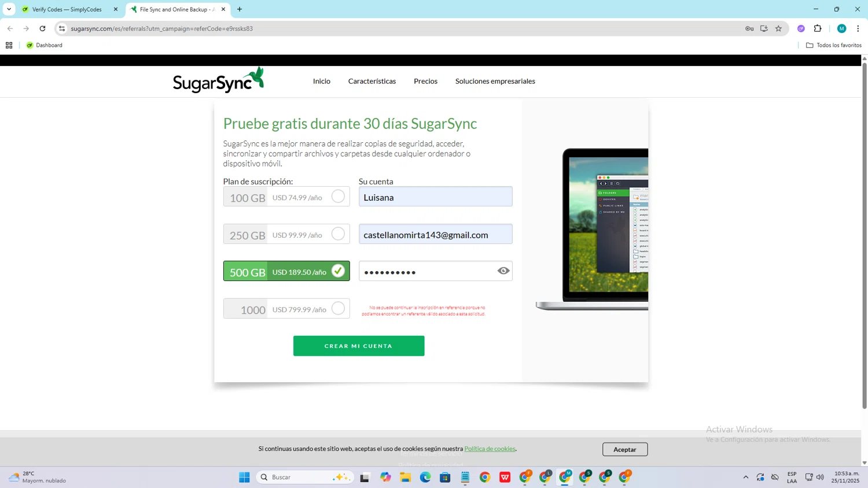This screenshot has height=488, width=868.
Task: Click the Aceptar cookies button
Action: tap(625, 449)
